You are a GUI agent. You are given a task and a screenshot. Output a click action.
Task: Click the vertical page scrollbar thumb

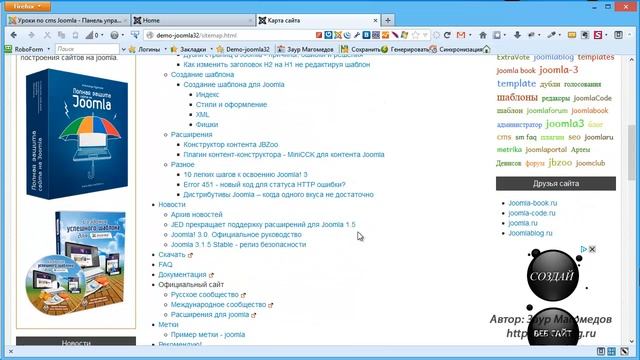coord(631,152)
